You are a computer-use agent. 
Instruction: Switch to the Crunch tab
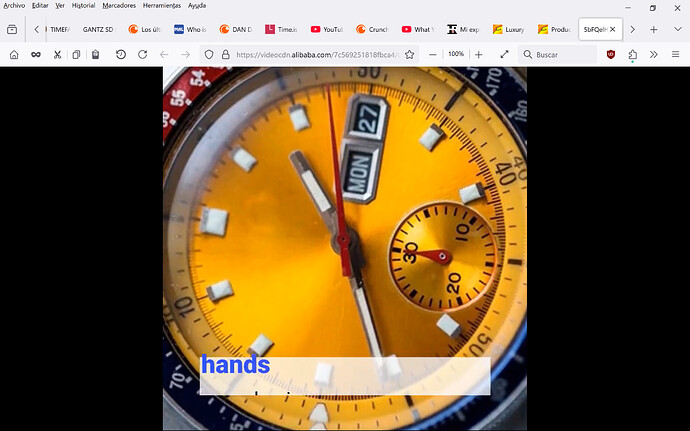[373, 29]
